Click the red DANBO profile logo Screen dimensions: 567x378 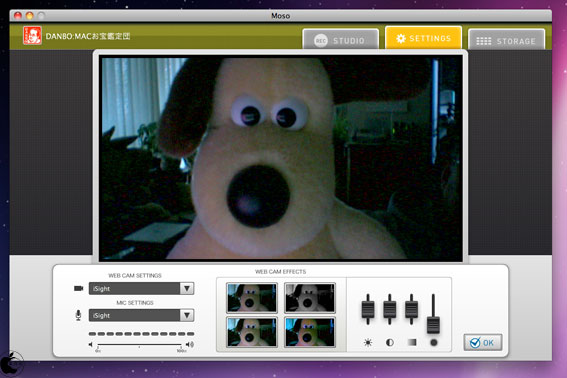(32, 35)
